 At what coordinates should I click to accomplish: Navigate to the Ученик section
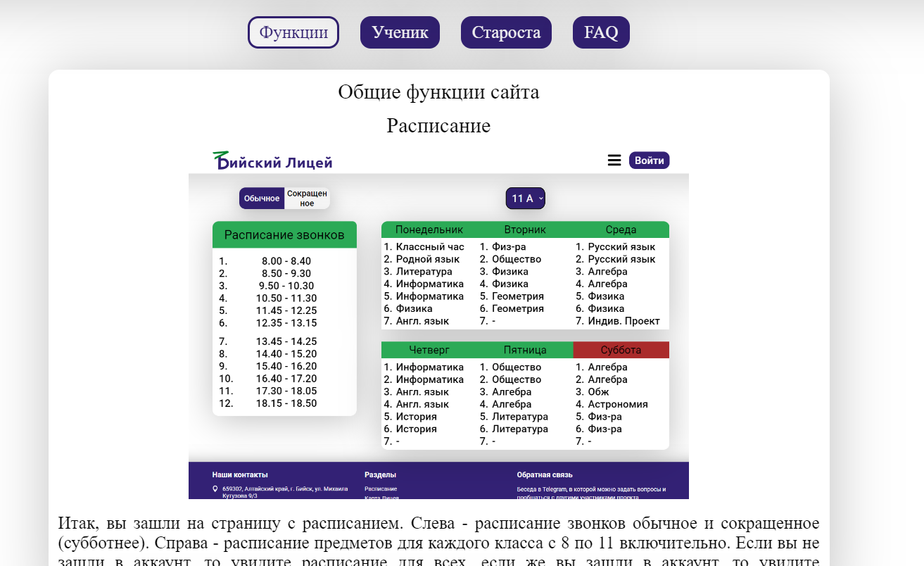click(400, 32)
